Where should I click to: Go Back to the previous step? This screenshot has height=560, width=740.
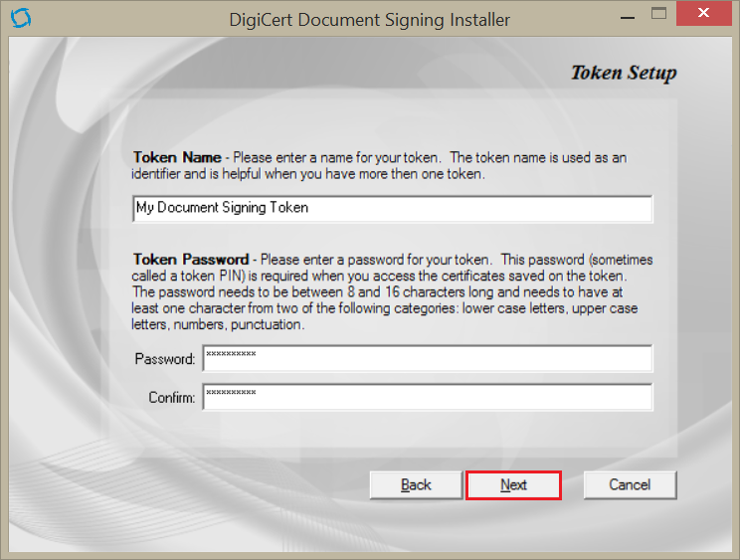[416, 485]
